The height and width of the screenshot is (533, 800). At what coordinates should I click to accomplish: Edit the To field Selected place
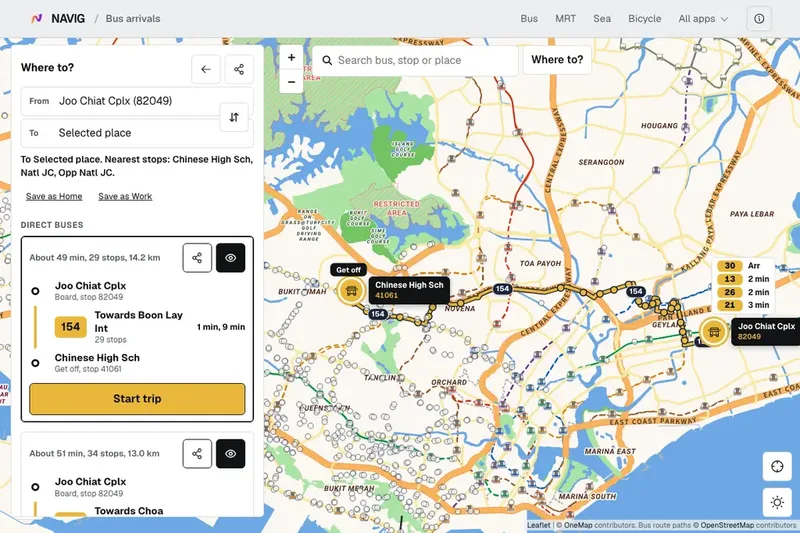click(x=137, y=133)
